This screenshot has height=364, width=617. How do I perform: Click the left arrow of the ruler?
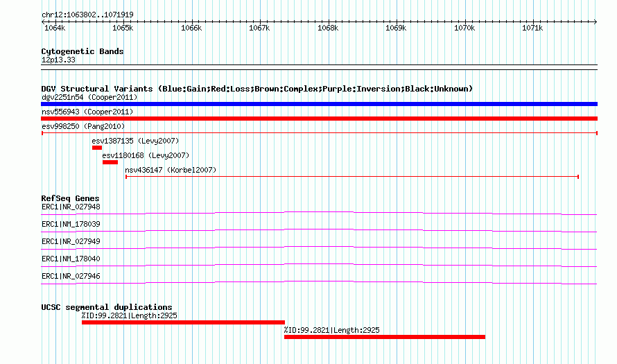[x=43, y=21]
